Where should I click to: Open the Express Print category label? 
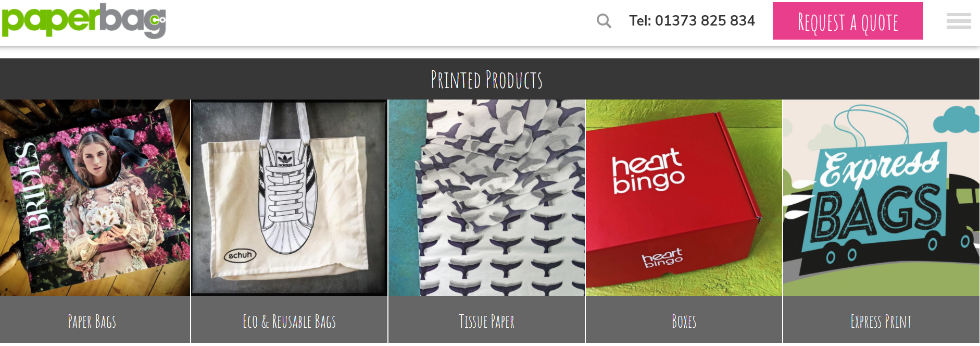click(x=881, y=322)
